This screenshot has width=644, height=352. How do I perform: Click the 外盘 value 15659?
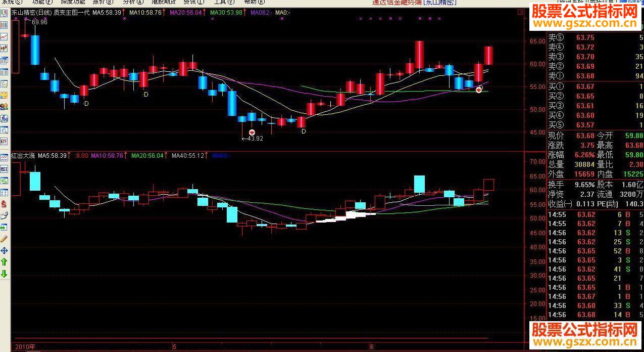[584, 174]
